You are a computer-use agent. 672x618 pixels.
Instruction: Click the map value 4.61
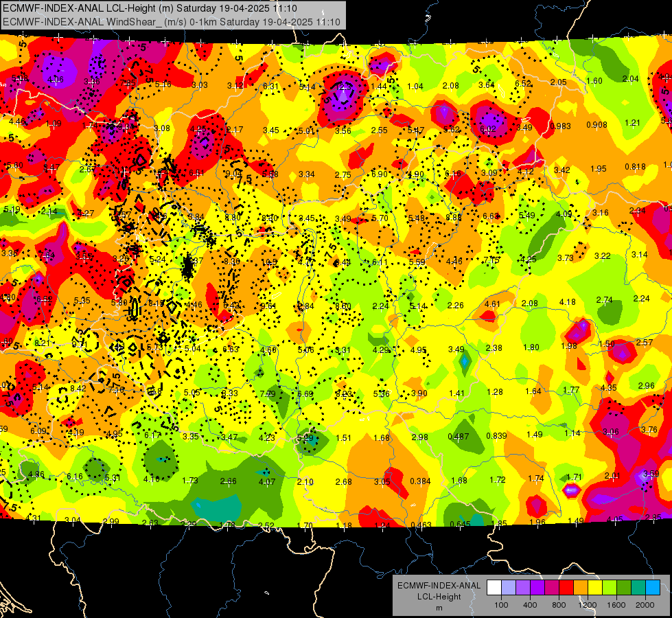(492, 304)
